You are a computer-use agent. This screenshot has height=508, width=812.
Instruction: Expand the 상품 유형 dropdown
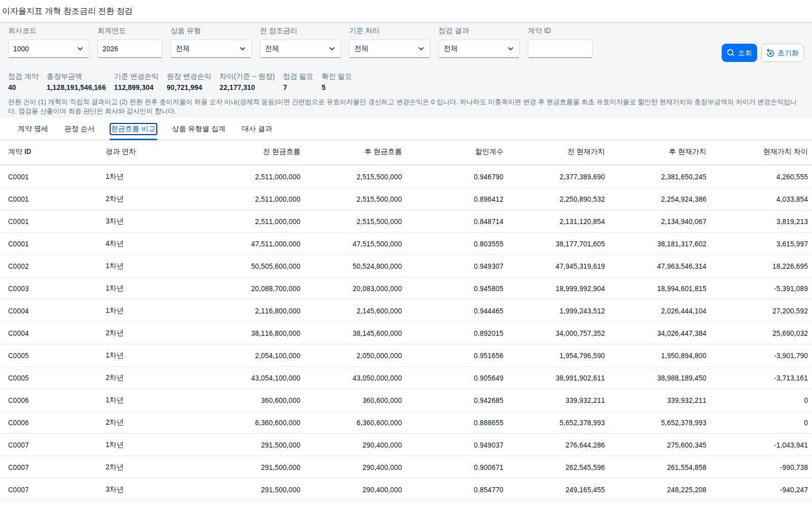point(211,49)
